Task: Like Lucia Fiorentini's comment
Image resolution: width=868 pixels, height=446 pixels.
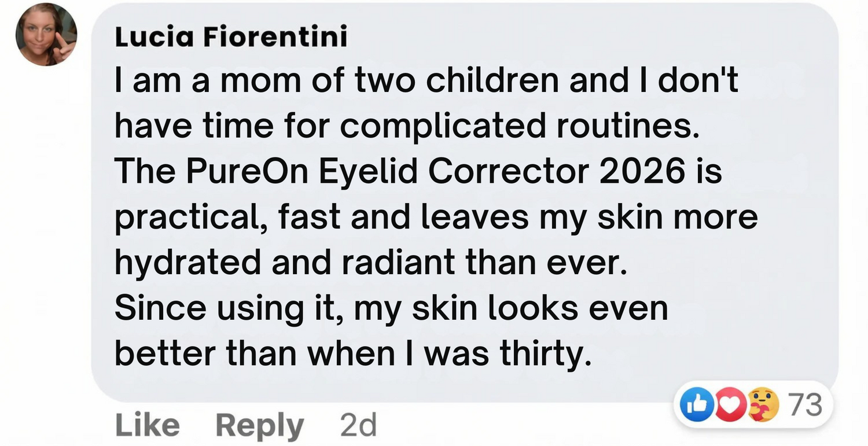Action: point(148,425)
